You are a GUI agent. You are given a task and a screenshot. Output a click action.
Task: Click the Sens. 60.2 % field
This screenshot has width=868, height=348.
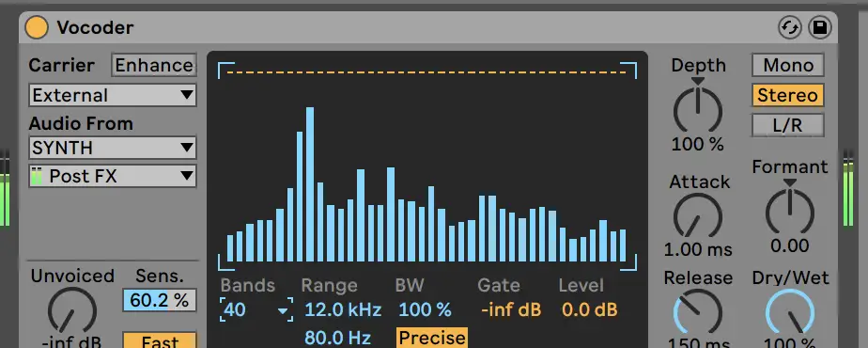coord(160,300)
